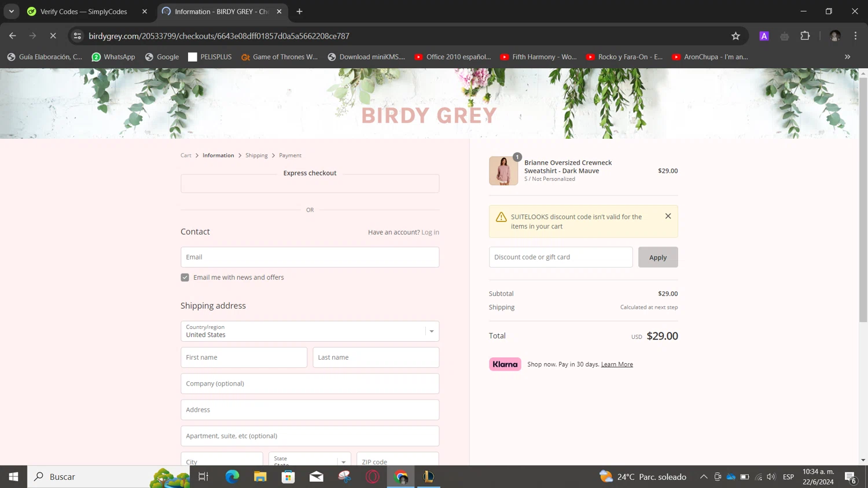Screen dimensions: 868x488
Task: Open the Chrome three-dot menu
Action: pos(855,36)
